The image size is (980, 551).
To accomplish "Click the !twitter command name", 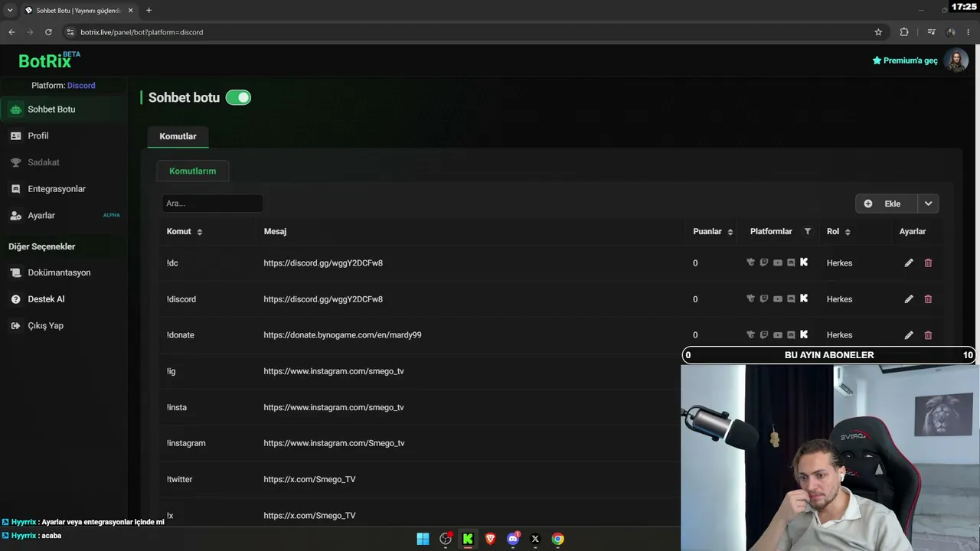I will tap(179, 480).
